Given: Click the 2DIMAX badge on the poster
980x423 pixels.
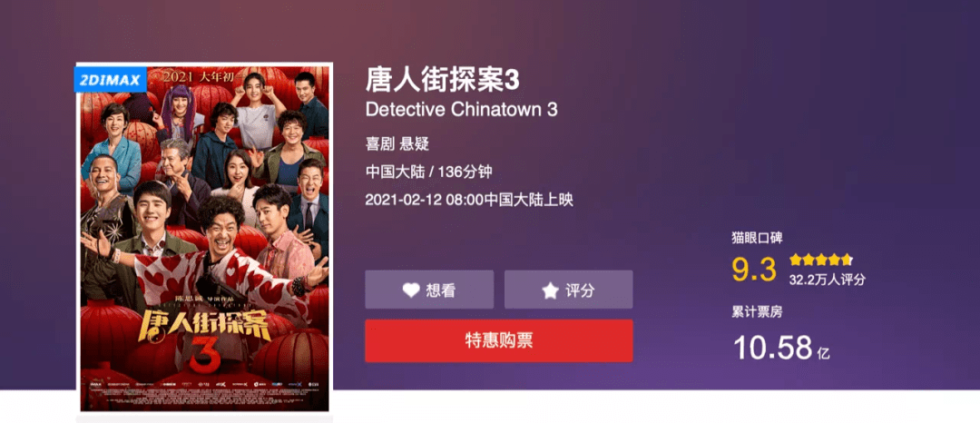Looking at the screenshot, I should [x=110, y=79].
